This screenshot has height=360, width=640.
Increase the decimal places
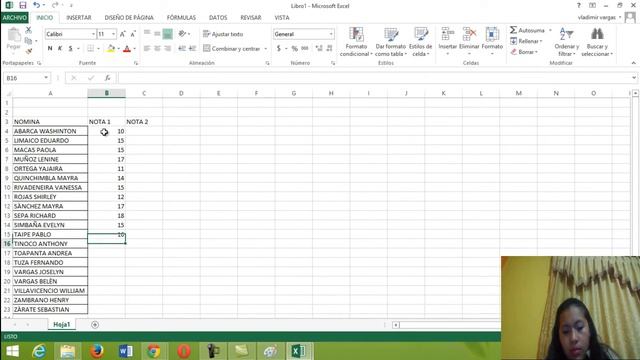click(319, 49)
